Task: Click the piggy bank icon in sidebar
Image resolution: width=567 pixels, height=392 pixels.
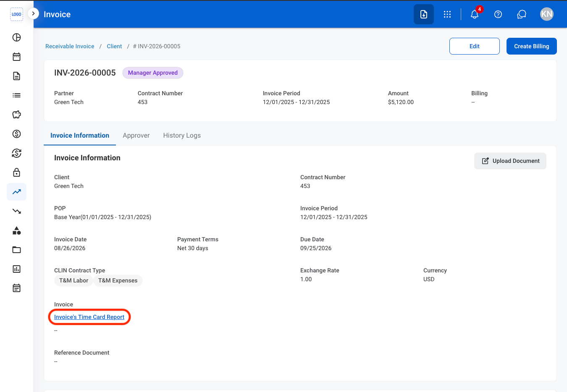Action: pos(17,115)
